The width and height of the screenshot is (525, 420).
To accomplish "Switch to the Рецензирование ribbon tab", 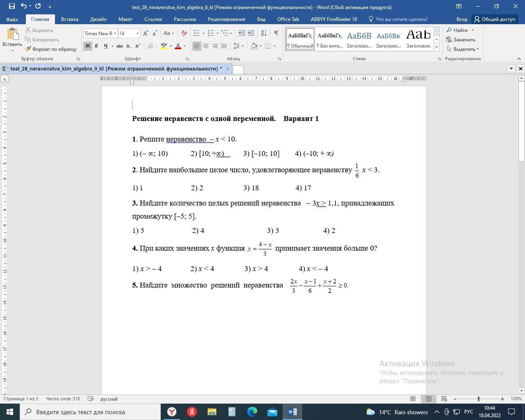I will (x=226, y=19).
